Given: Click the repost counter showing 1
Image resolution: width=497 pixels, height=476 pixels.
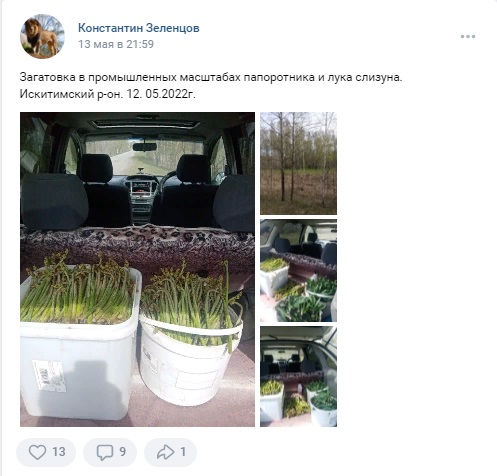Looking at the screenshot, I should (183, 452).
